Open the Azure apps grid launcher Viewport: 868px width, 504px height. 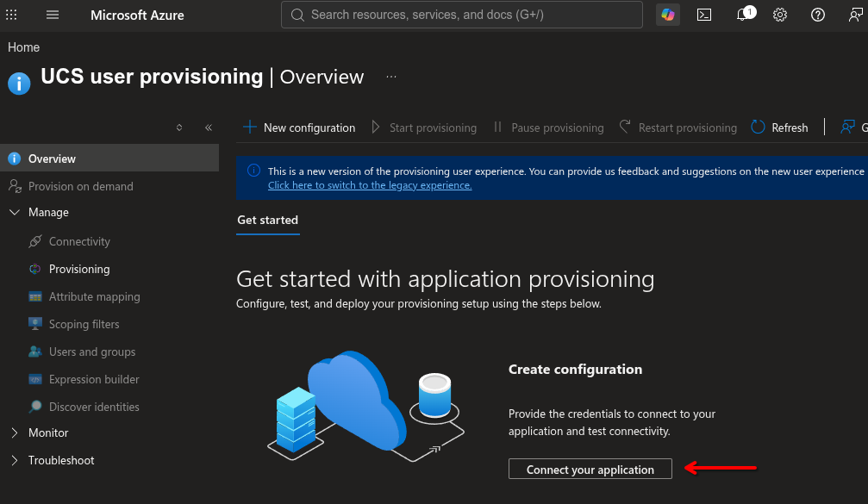pos(11,15)
